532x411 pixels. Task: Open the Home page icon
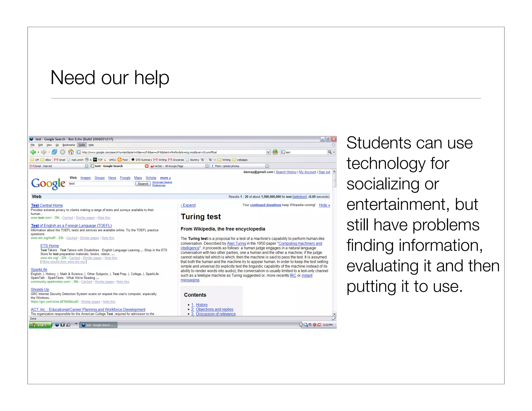[71, 152]
